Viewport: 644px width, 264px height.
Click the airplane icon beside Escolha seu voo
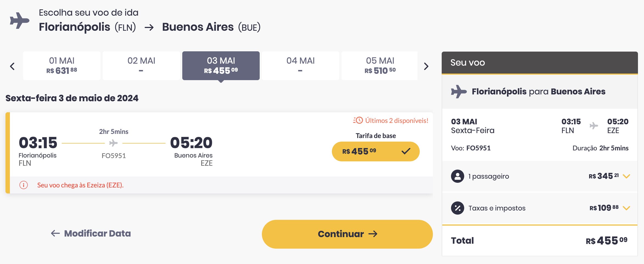tap(19, 20)
